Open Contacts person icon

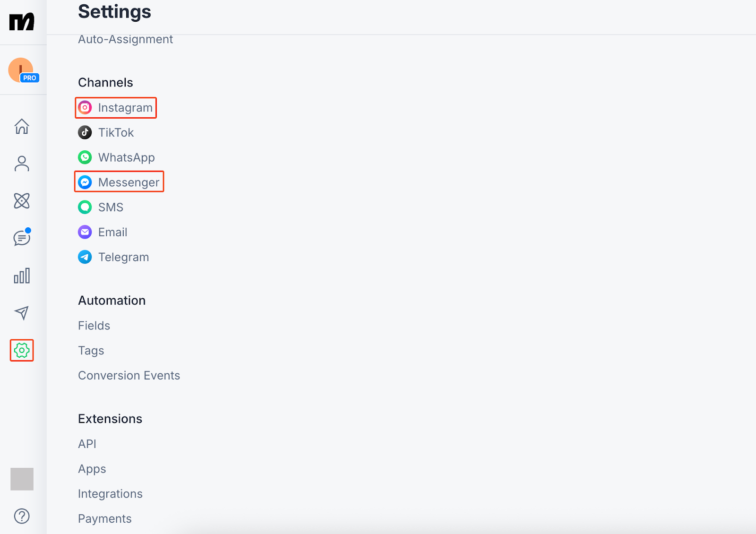[x=22, y=164]
